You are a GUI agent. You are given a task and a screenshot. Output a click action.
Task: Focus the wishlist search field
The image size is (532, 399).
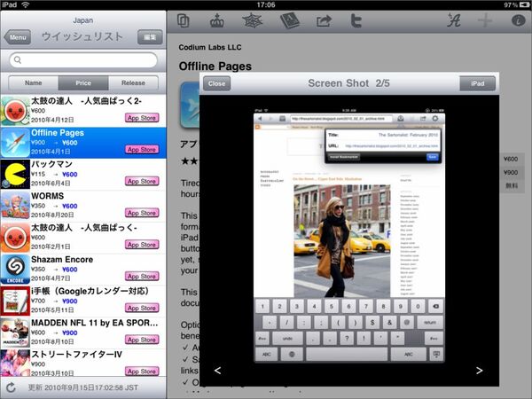[83, 60]
